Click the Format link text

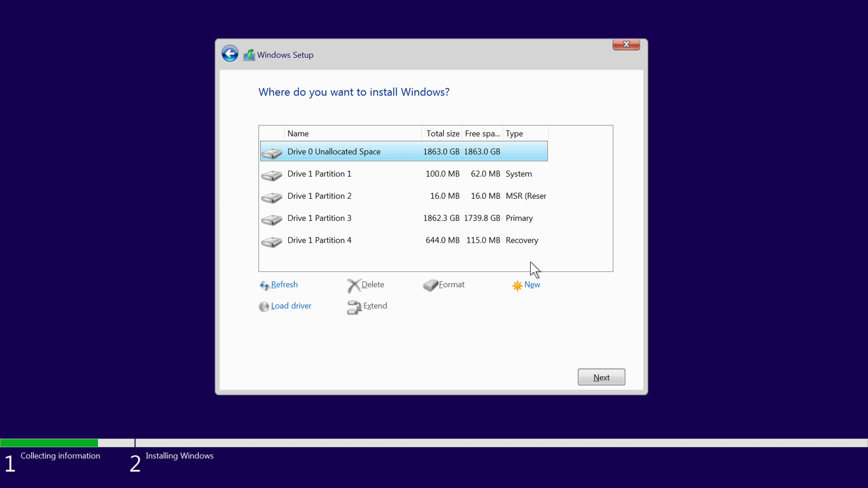(x=452, y=285)
